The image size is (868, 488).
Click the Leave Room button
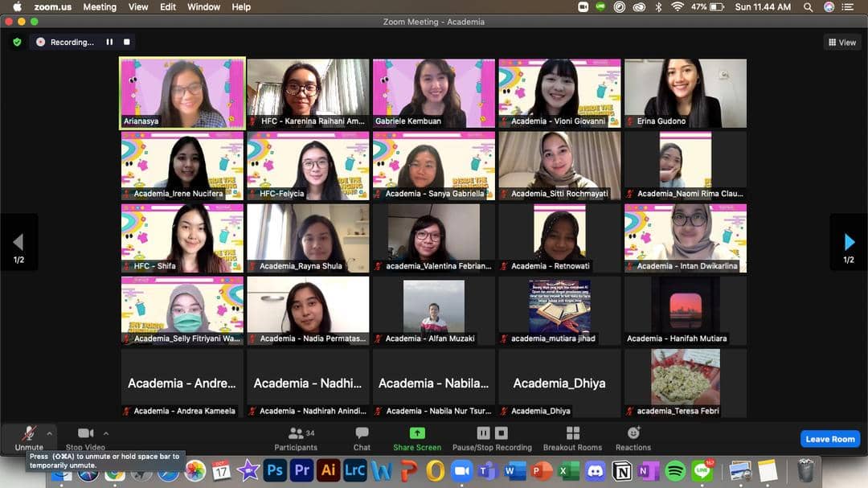point(830,439)
